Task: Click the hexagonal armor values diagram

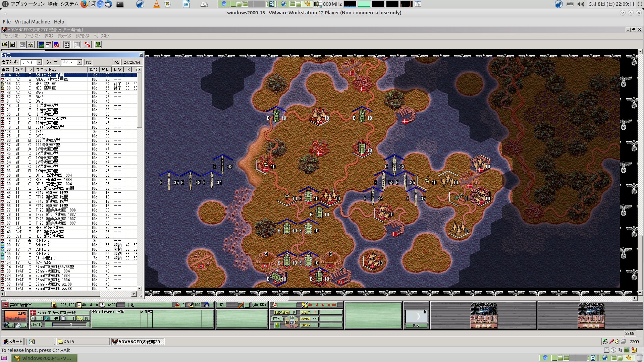Action: pyautogui.click(x=291, y=322)
